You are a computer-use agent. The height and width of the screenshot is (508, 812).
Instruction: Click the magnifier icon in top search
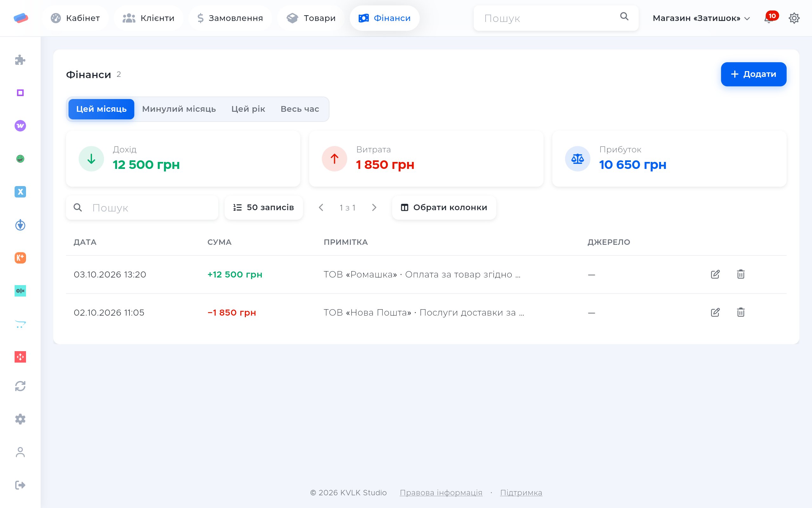click(624, 17)
